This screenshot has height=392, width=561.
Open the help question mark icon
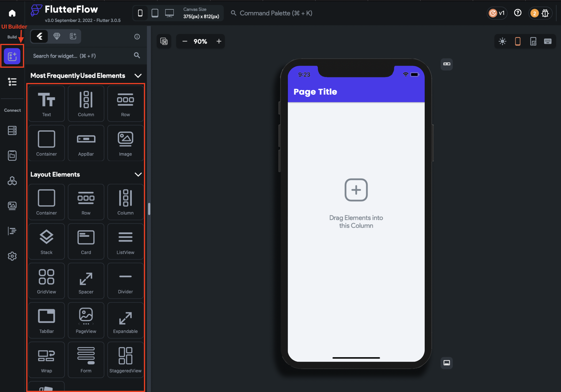518,13
